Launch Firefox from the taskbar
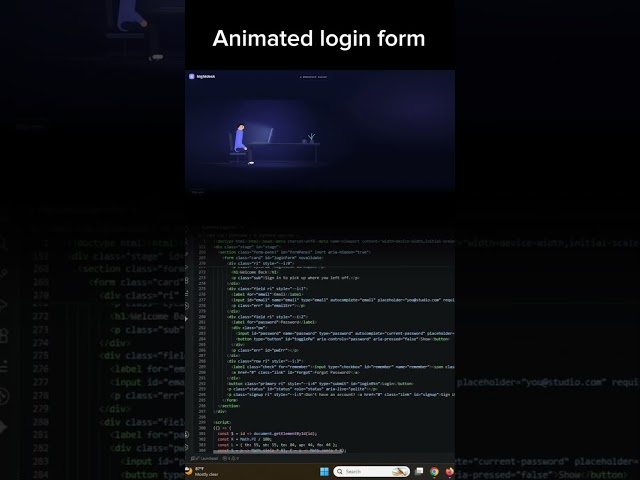Viewport: 640px width, 480px height. pos(449,471)
